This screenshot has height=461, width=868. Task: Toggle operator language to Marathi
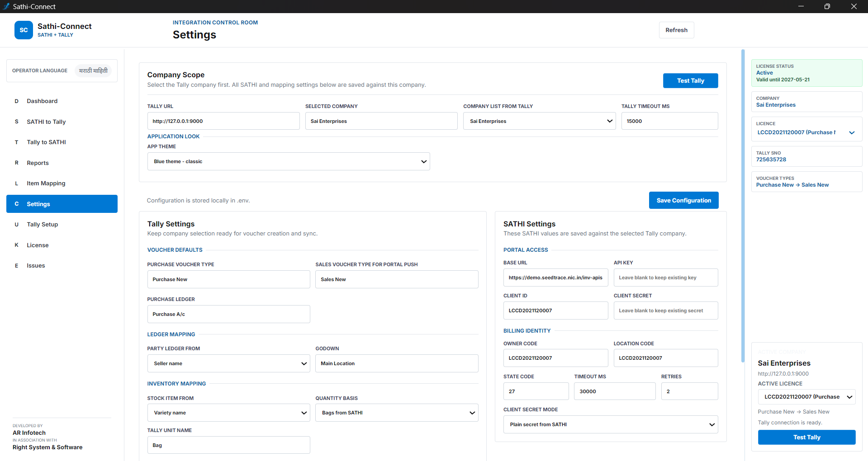point(93,71)
